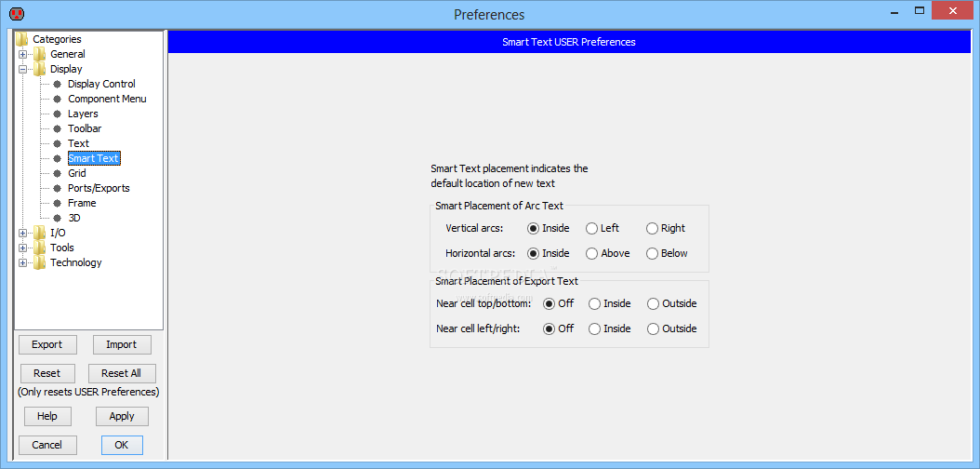Expand the Technology category node
This screenshot has width=980, height=469.
22,262
